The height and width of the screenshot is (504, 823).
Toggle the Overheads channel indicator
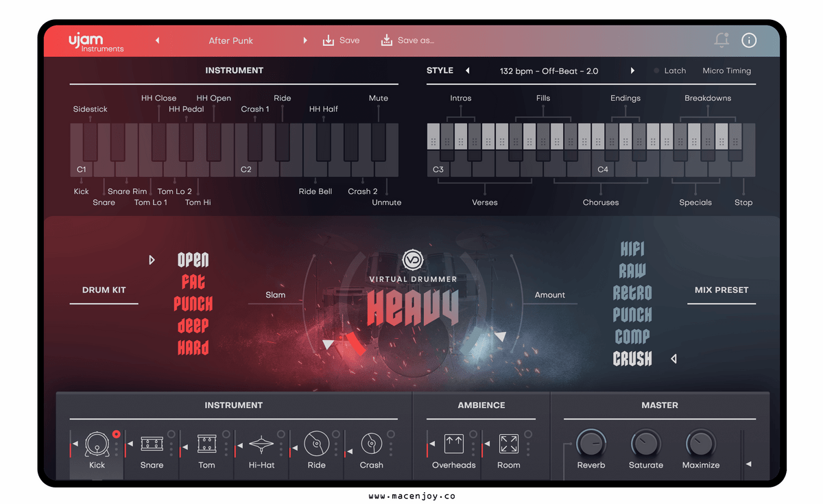point(473,434)
